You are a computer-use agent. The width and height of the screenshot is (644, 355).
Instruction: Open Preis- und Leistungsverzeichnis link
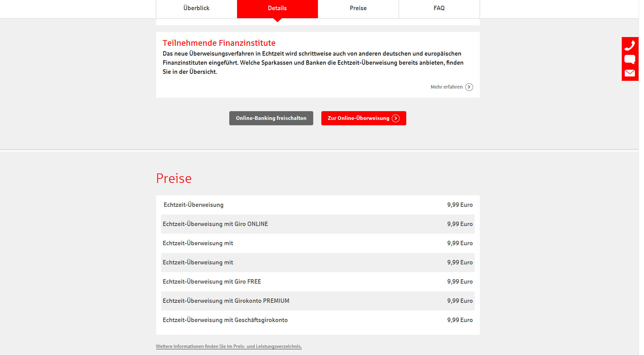tap(229, 346)
